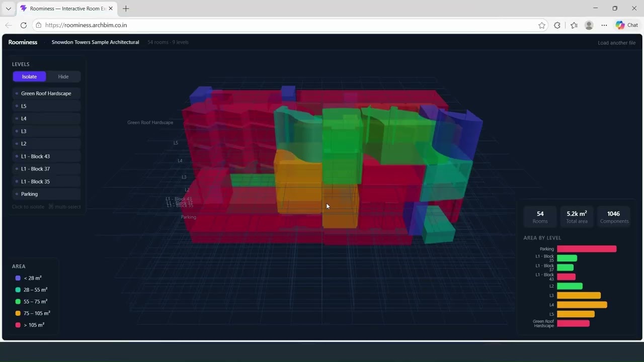Screen dimensions: 644x362
Task: Click the 54 rooms 9 levels text
Action: [168, 42]
